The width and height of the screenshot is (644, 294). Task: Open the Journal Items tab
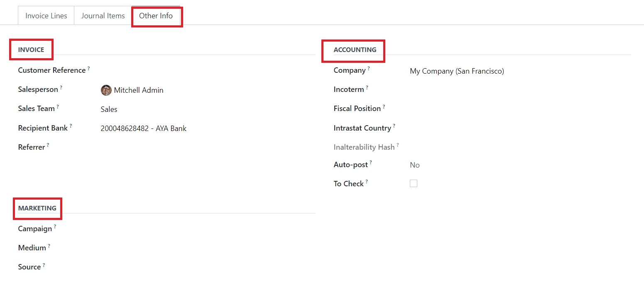pos(103,16)
